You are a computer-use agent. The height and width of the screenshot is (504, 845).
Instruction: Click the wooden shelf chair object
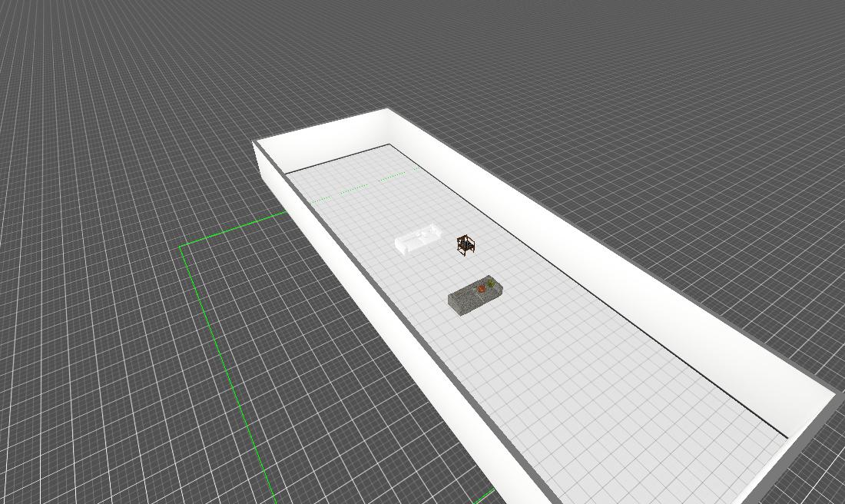466,244
